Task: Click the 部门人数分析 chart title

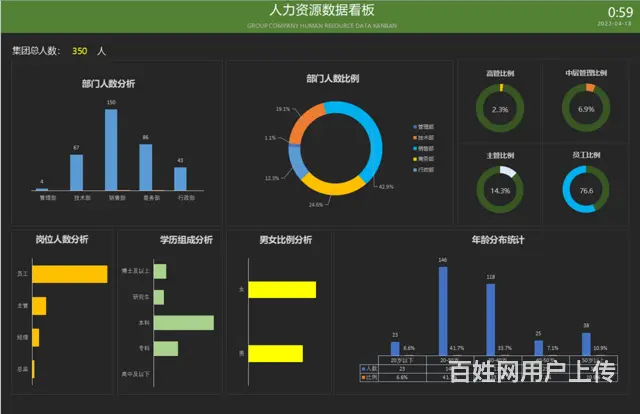Action: (x=108, y=84)
